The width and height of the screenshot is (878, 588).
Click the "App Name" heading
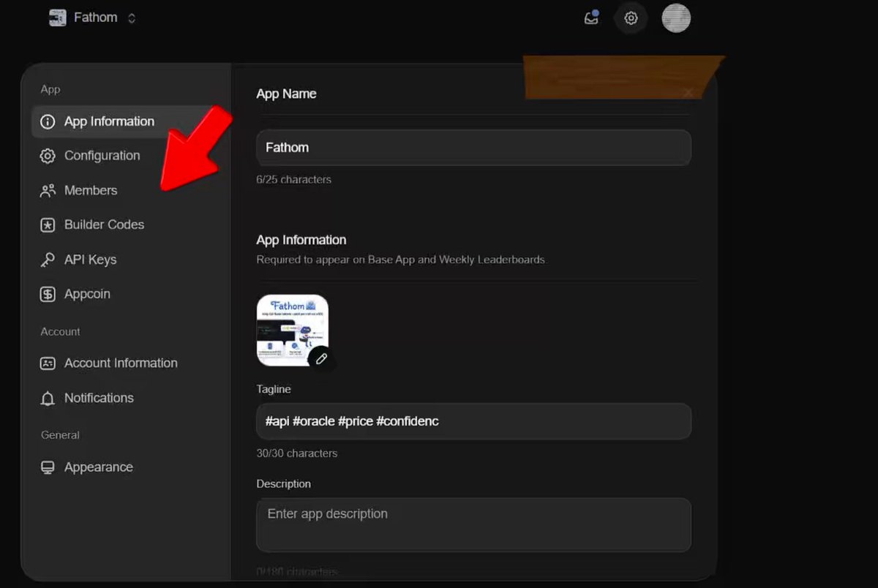(x=286, y=94)
